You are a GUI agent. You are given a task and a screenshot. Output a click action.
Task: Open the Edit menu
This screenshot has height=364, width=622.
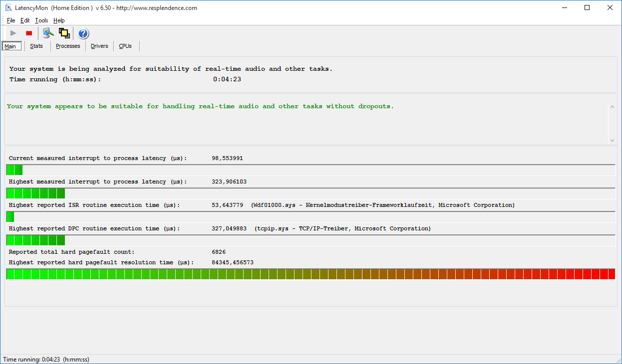pyautogui.click(x=25, y=20)
